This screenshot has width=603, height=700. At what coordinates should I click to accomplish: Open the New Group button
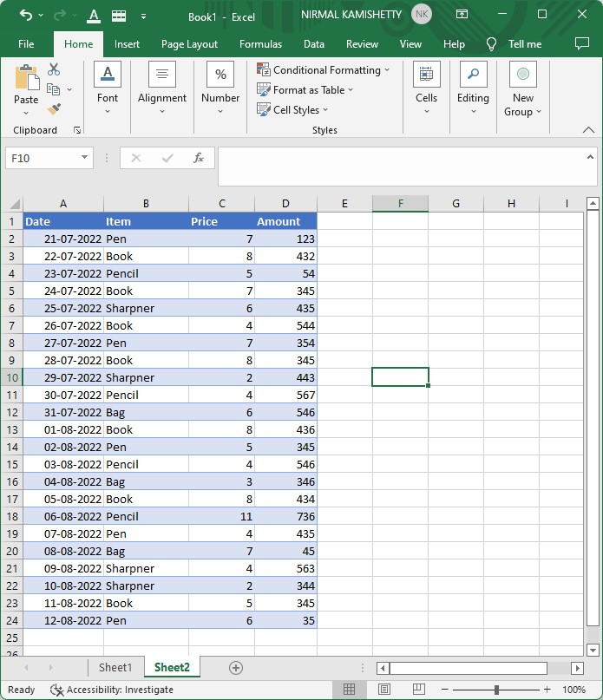522,89
